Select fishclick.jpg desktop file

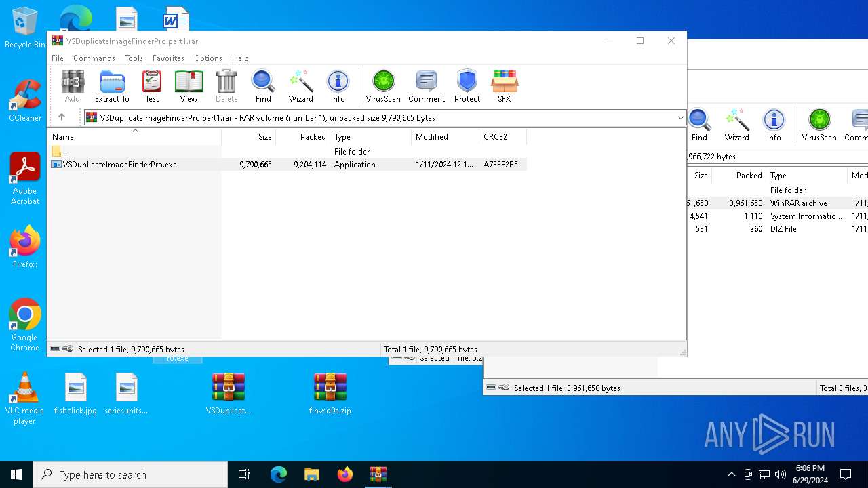[x=75, y=394]
